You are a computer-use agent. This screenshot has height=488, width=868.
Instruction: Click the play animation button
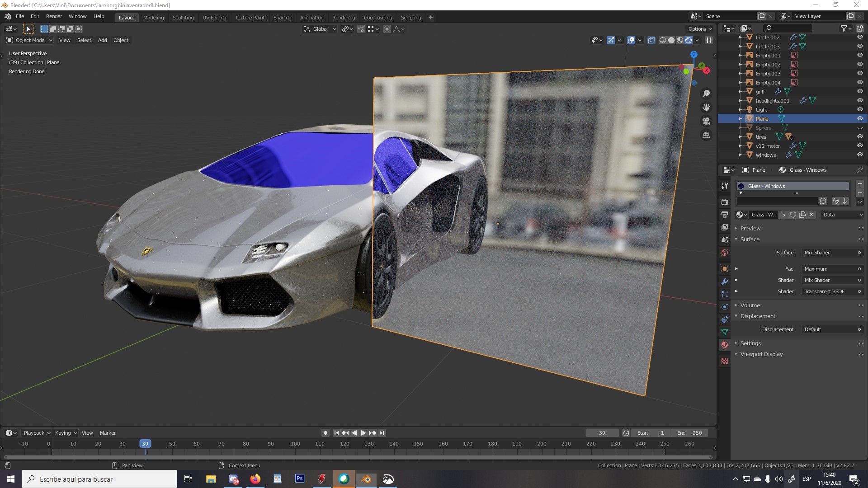(x=363, y=433)
